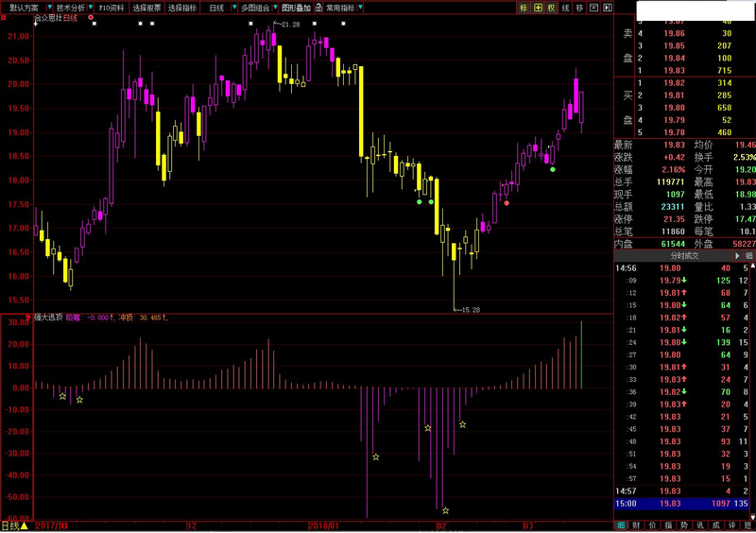Click the 选择指标 toolbar item
This screenshot has height=533, width=756.
[181, 8]
